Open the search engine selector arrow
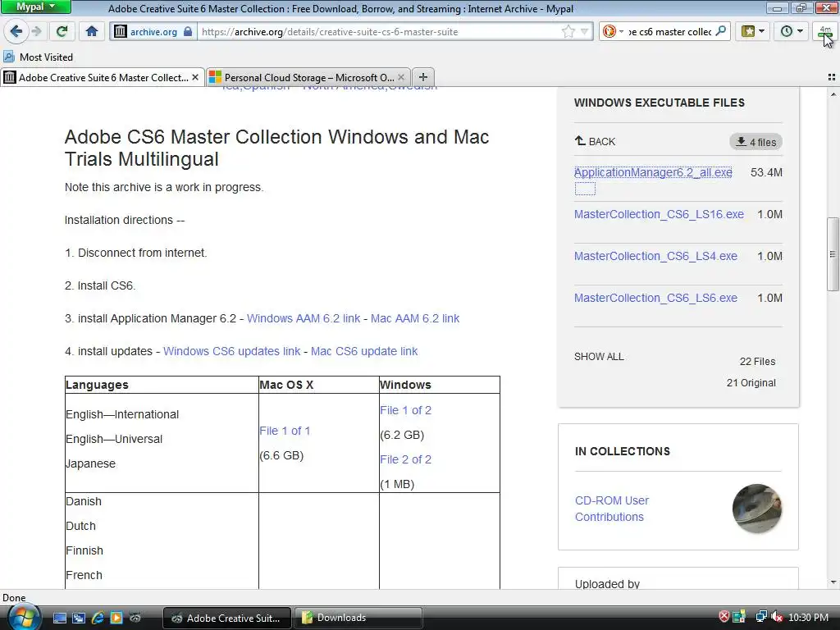Image resolution: width=840 pixels, height=630 pixels. (622, 32)
